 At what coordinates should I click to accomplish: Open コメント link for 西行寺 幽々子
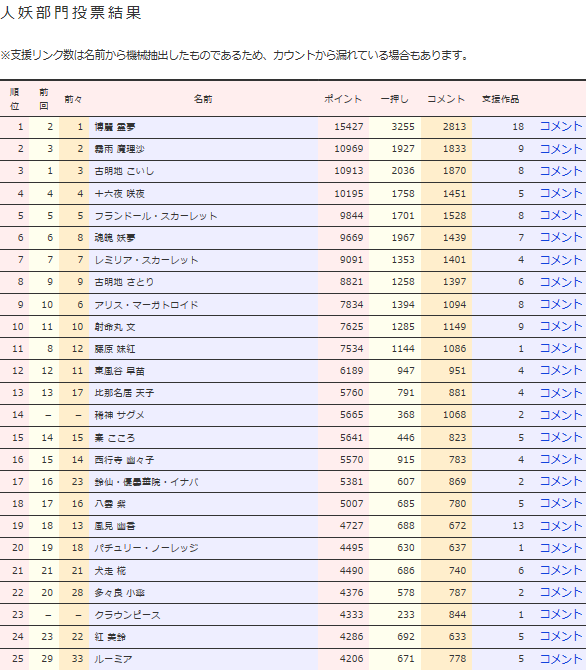point(561,459)
